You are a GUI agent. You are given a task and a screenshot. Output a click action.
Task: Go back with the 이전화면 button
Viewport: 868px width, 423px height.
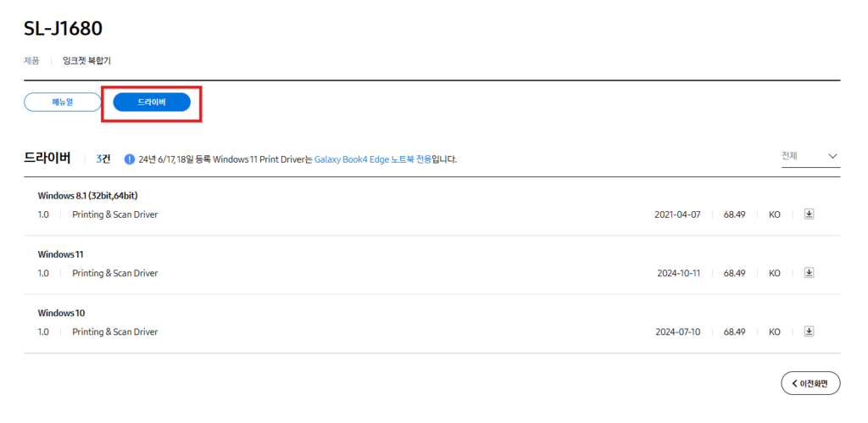click(x=810, y=383)
